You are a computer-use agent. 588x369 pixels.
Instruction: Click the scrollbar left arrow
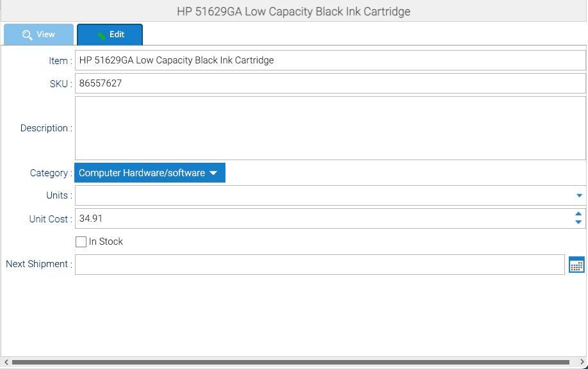(x=6, y=362)
